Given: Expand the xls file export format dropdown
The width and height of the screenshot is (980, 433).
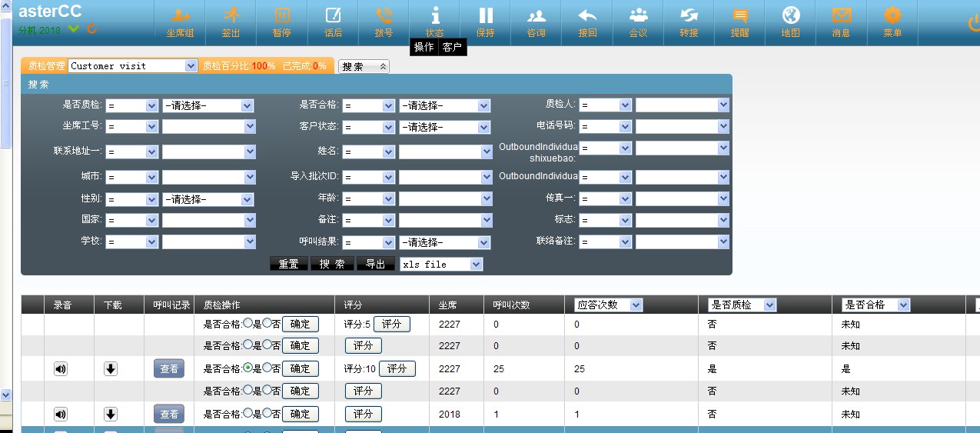Looking at the screenshot, I should [441, 264].
